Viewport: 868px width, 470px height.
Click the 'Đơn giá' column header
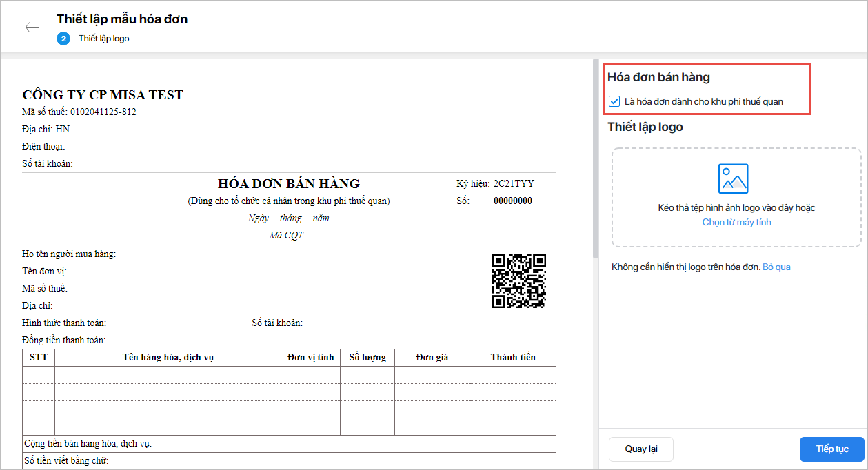point(432,357)
